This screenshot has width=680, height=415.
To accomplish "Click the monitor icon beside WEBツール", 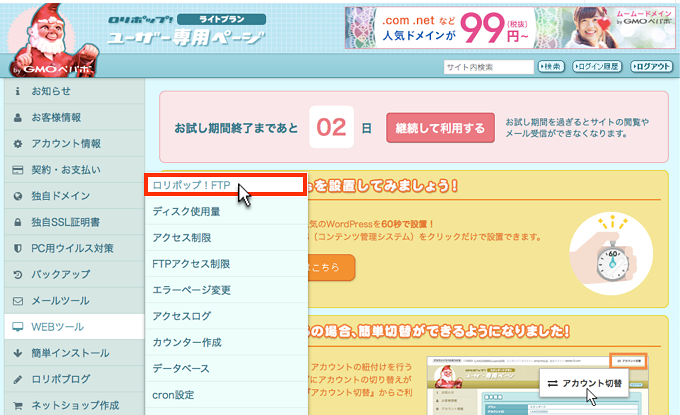I will pos(17,327).
